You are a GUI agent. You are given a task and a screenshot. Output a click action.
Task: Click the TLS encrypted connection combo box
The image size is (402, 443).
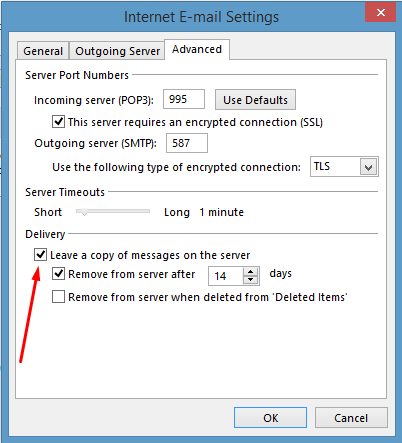click(344, 167)
